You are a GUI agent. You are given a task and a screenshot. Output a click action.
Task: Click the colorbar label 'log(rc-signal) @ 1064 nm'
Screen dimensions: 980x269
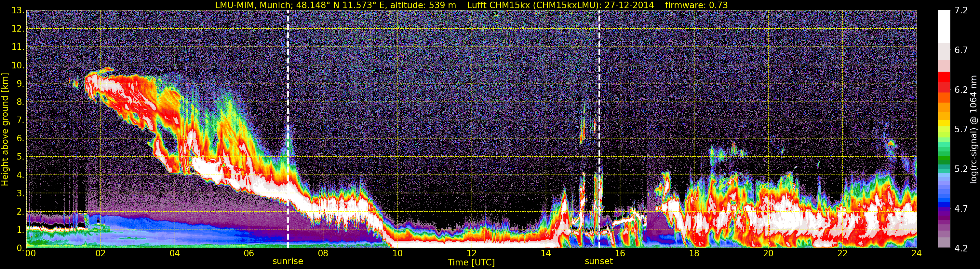973,129
